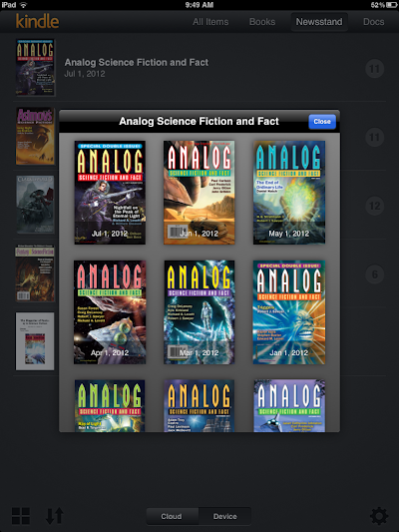Viewport: 399px width, 532px height.
Task: Select the Cloud segment
Action: tap(173, 516)
